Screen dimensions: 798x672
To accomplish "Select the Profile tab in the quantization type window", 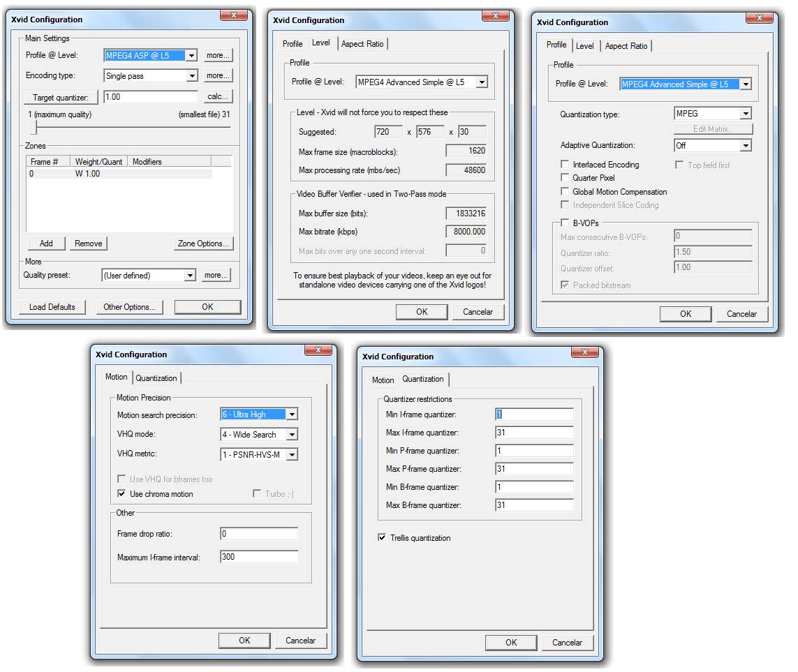I will [556, 45].
